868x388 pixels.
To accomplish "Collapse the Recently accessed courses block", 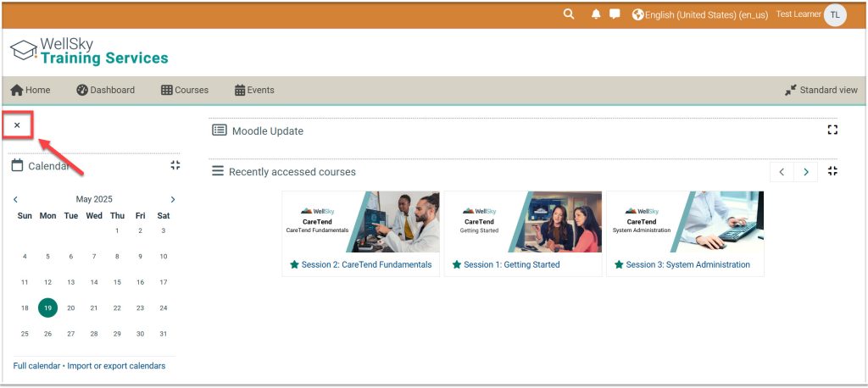I will click(x=832, y=171).
